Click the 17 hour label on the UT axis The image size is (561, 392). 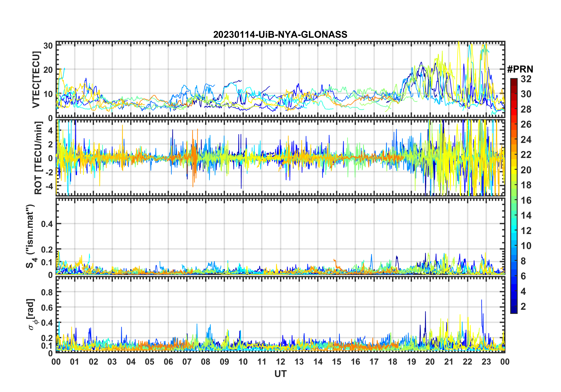(x=374, y=362)
